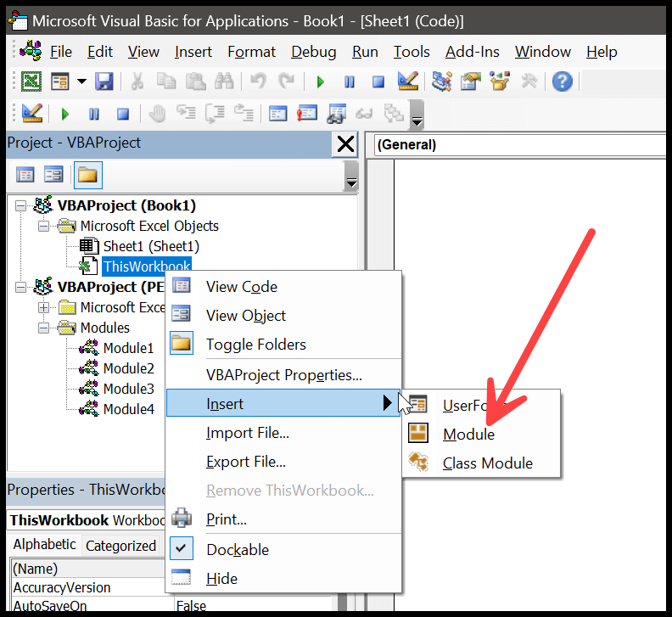The image size is (672, 617).
Task: Click the Step Into debug icon
Action: 186,113
